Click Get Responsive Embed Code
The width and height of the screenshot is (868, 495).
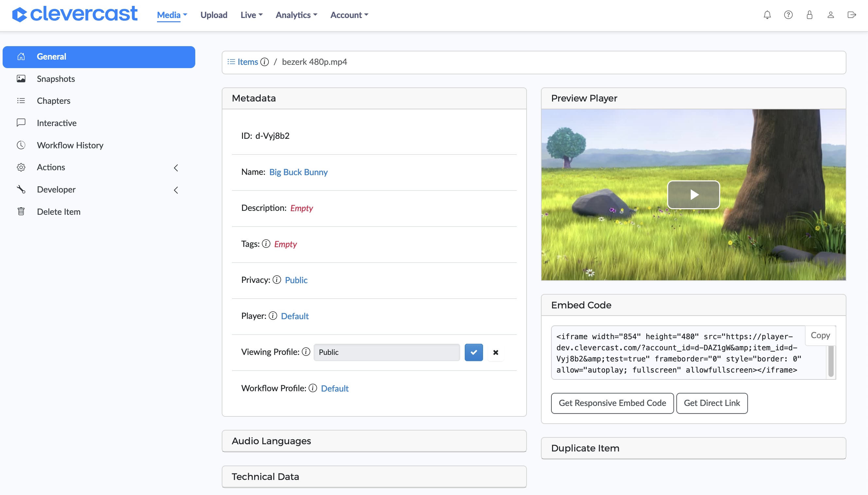point(612,403)
